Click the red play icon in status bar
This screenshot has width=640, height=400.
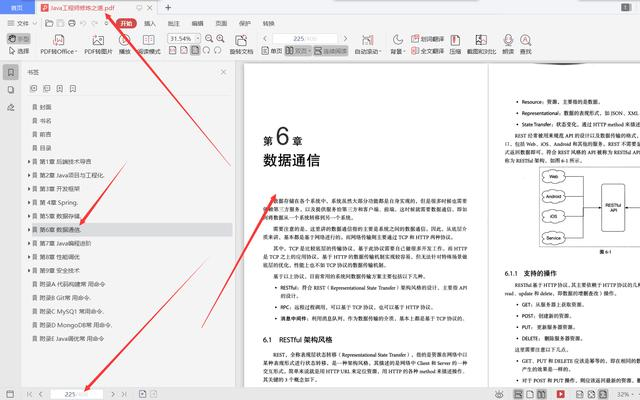click(x=560, y=394)
